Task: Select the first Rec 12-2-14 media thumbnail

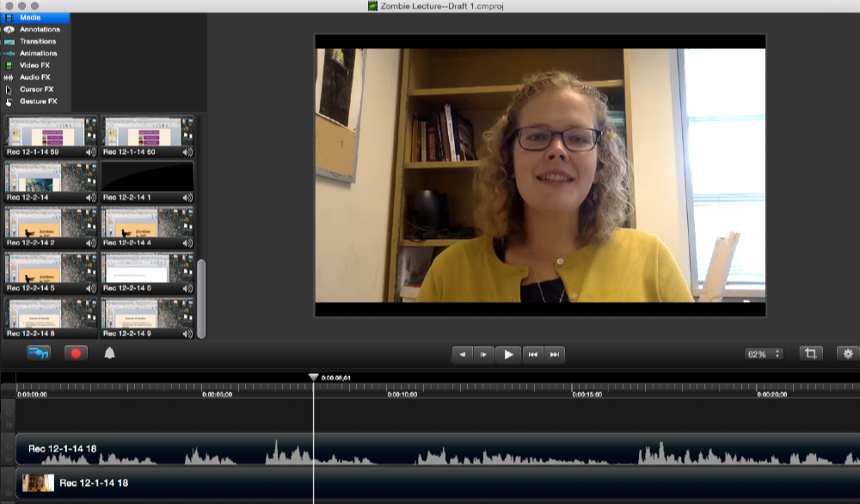Action: coord(51,182)
